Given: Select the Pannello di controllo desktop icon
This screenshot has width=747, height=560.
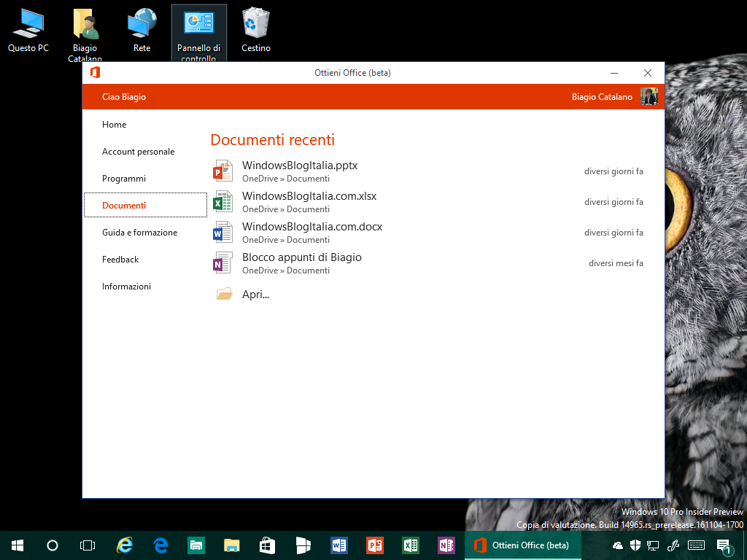Looking at the screenshot, I should [x=198, y=34].
